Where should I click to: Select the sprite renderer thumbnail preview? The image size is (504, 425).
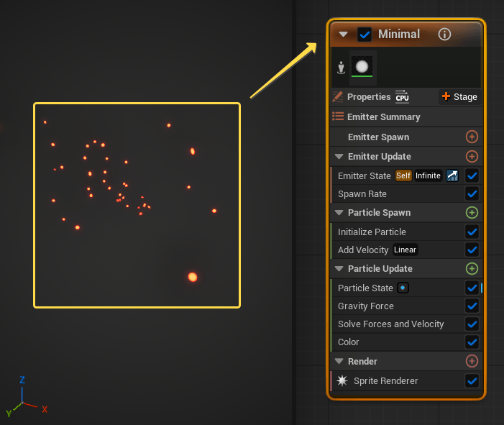click(x=362, y=67)
